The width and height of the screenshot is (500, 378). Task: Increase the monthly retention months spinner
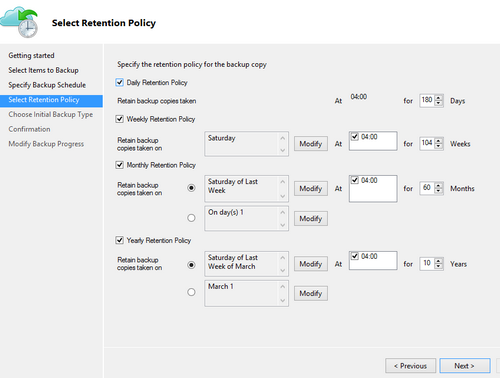click(x=439, y=185)
